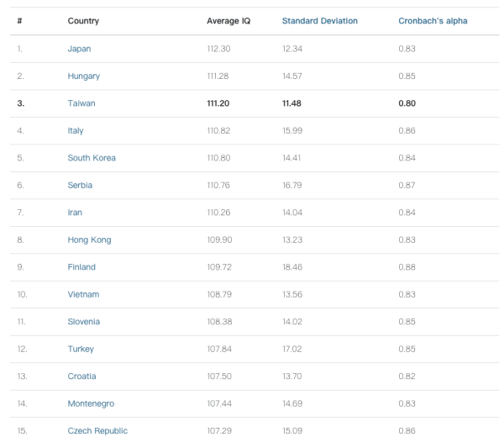Open the Finland country link

[x=81, y=267]
